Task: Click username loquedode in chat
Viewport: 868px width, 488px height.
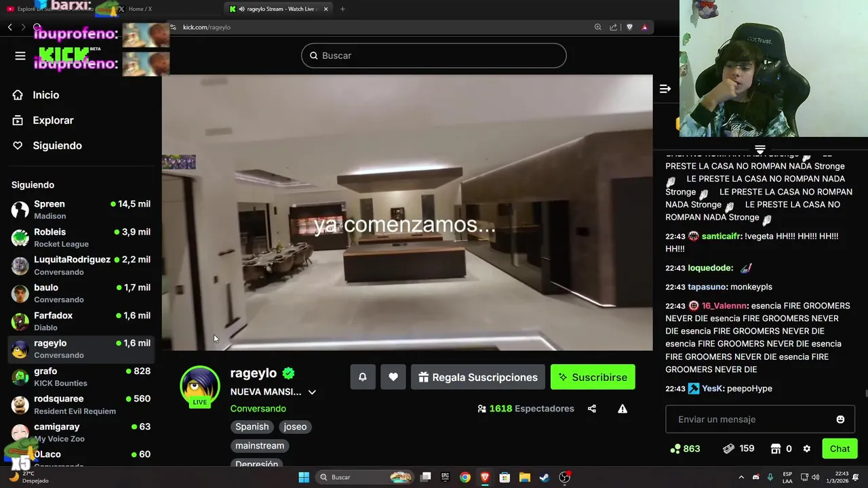Action: click(x=709, y=268)
